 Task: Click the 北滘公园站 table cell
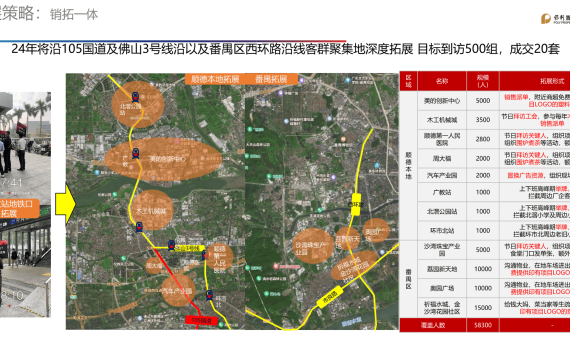click(442, 211)
